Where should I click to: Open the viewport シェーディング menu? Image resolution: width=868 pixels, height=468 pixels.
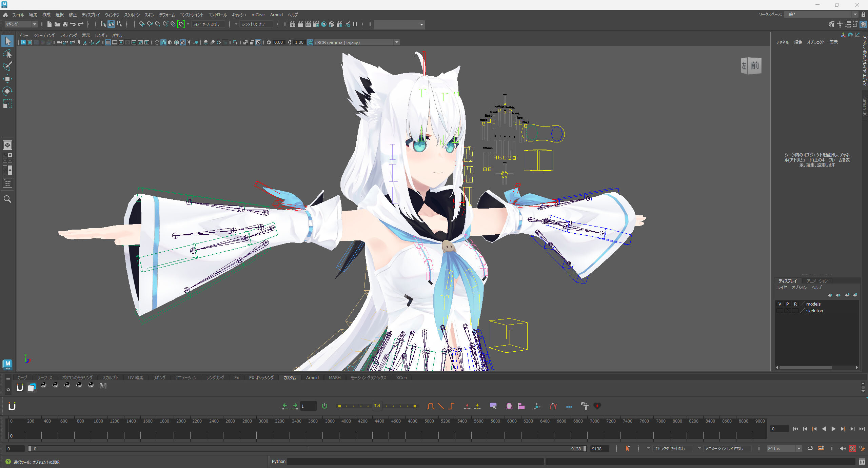click(44, 36)
